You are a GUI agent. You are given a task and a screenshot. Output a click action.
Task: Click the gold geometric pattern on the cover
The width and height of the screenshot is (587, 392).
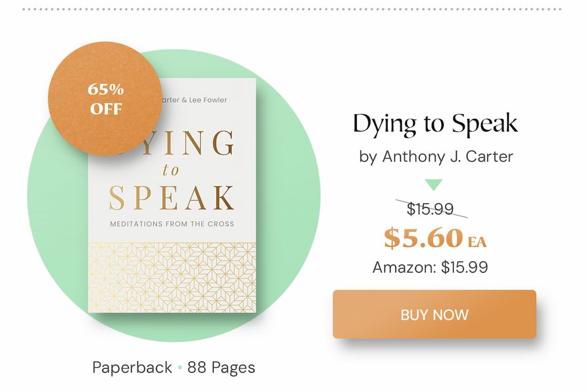click(172, 277)
